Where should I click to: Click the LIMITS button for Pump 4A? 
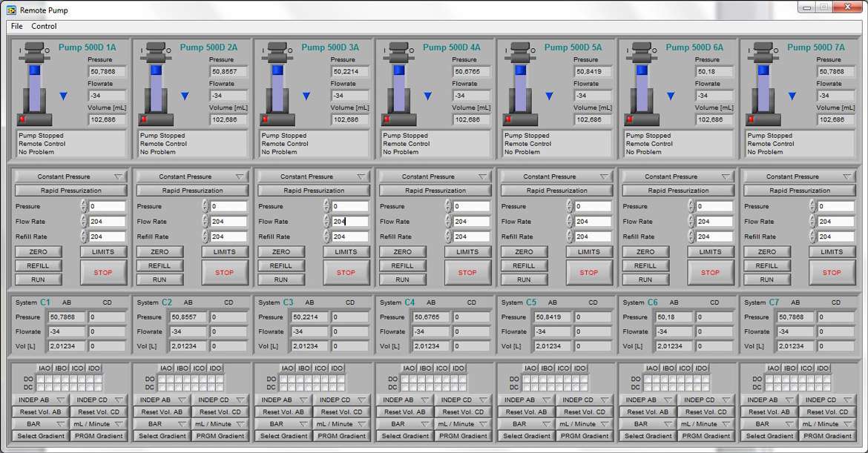[x=467, y=251]
